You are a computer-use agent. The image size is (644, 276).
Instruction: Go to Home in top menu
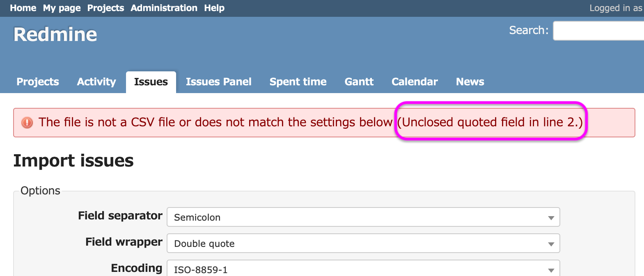pos(23,8)
